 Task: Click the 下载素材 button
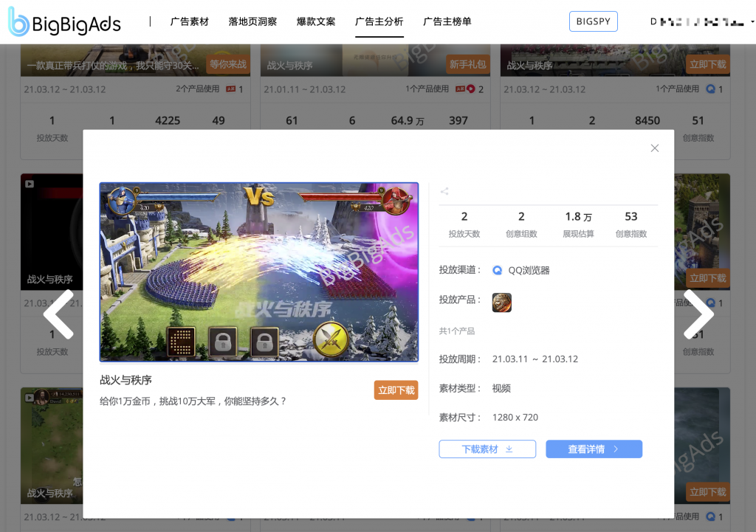[487, 449]
